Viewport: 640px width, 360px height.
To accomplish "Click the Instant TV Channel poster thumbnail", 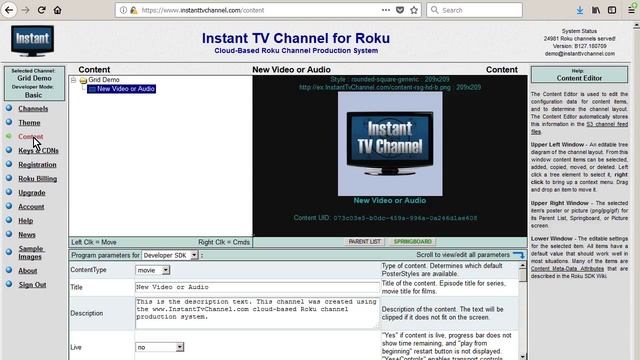I will 390,144.
